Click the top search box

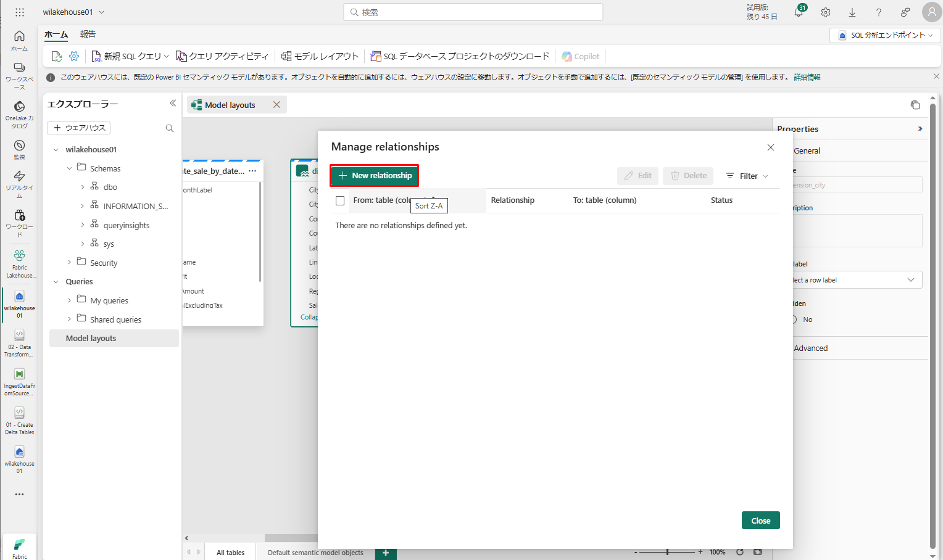(x=473, y=12)
